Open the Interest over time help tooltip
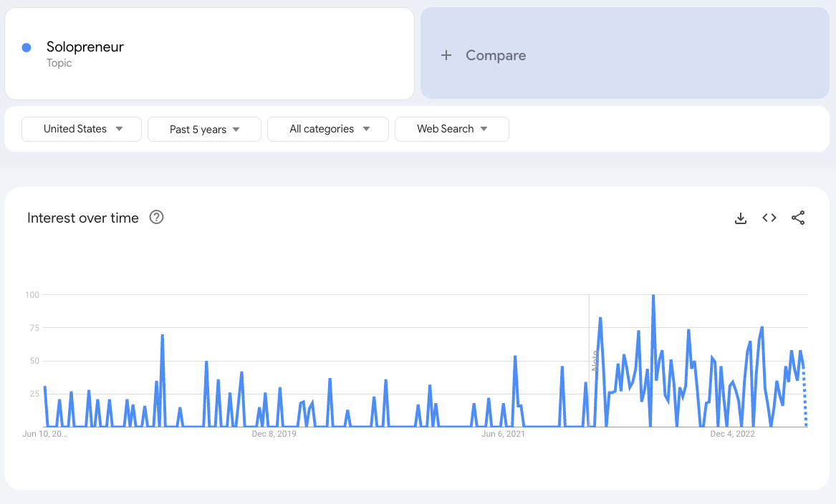 [x=156, y=218]
